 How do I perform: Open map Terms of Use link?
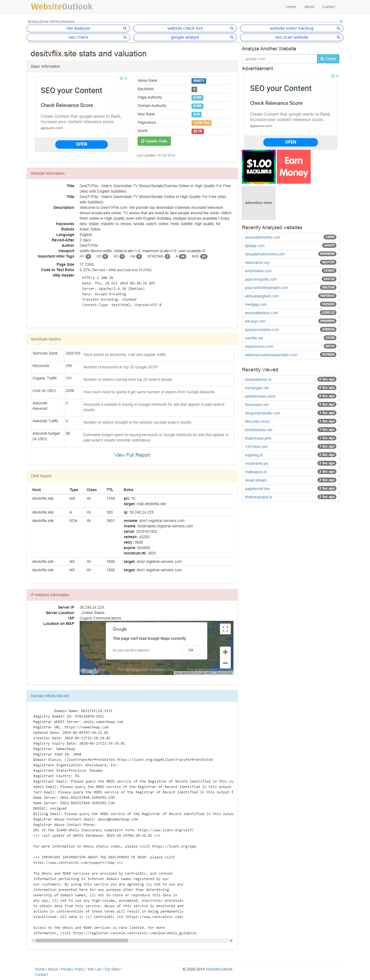point(224,673)
